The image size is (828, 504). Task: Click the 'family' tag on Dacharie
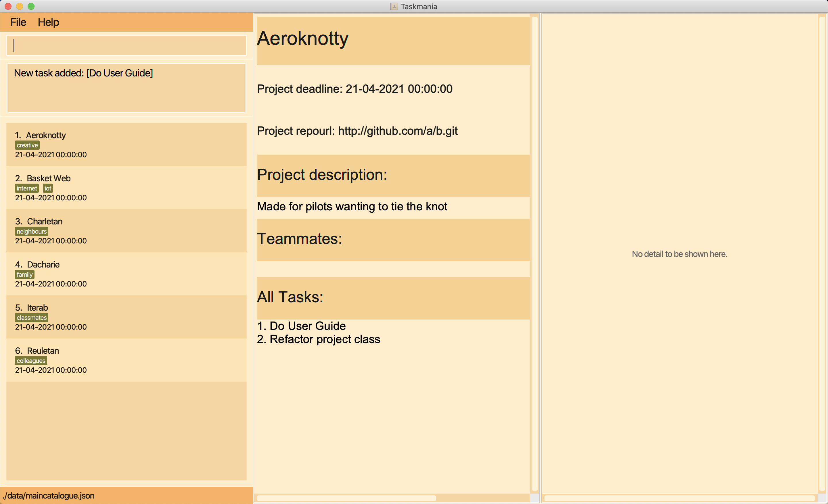(24, 274)
